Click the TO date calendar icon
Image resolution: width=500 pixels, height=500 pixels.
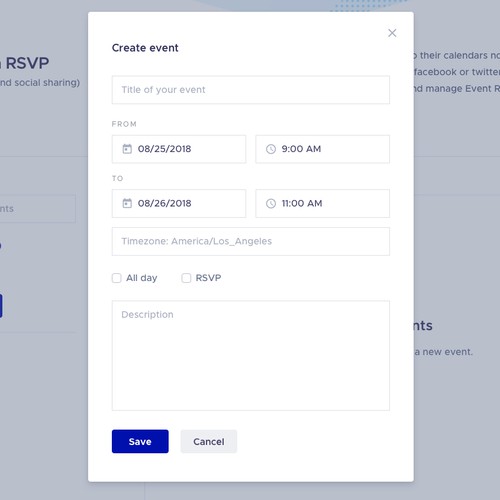click(x=127, y=203)
